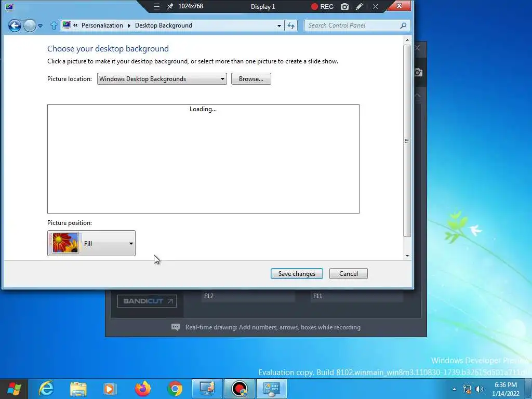
Task: Go back using the back arrow button
Action: 15,25
